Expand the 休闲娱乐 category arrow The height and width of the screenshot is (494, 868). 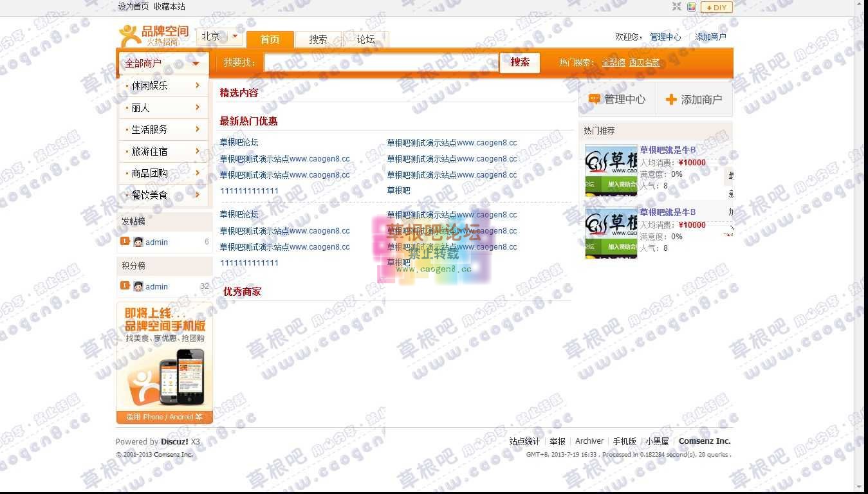(198, 86)
